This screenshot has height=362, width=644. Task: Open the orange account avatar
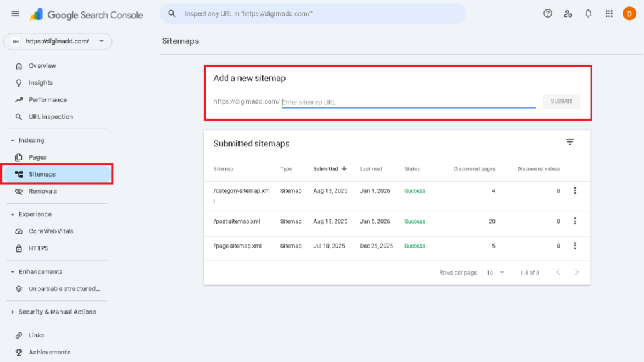(x=629, y=14)
